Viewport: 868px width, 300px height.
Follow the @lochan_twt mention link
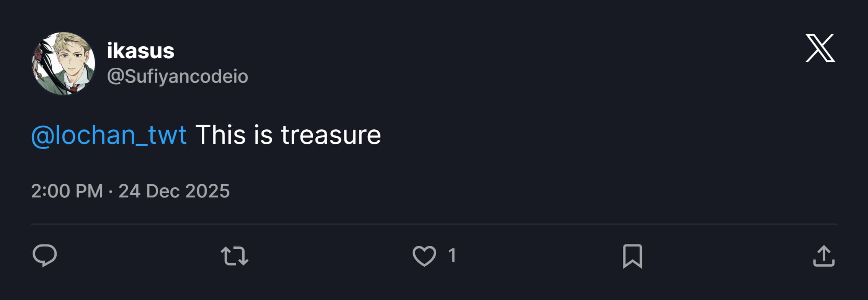tap(109, 135)
